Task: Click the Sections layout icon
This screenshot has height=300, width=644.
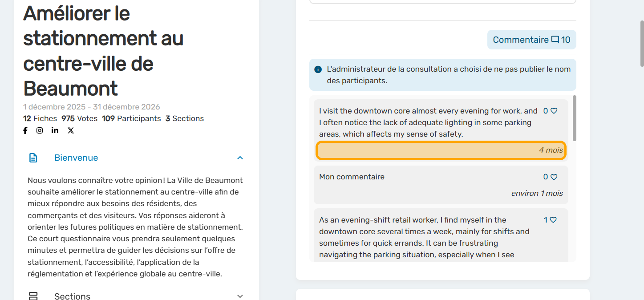Action: [x=33, y=296]
